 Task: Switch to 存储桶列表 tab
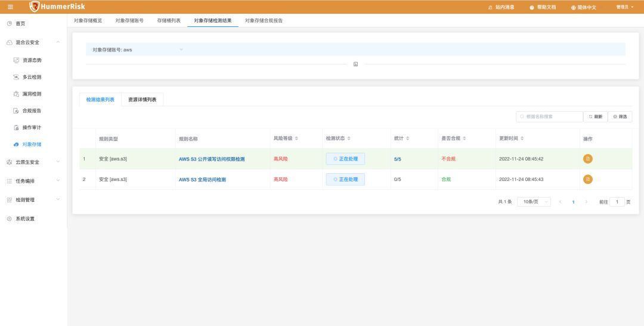pyautogui.click(x=168, y=20)
